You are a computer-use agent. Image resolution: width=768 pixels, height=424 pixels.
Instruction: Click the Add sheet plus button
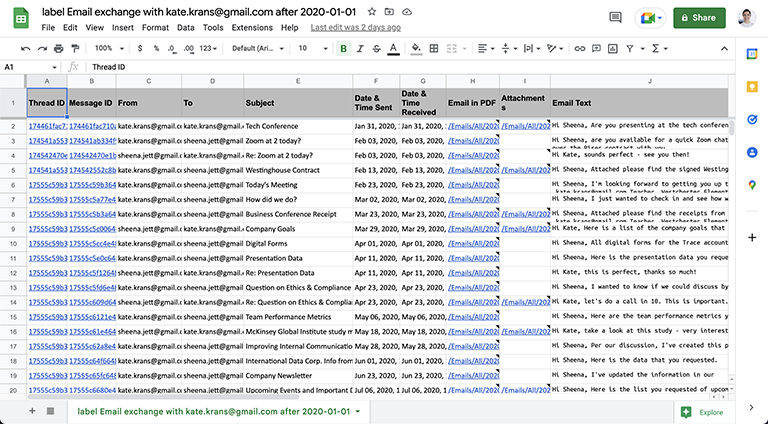coord(32,411)
